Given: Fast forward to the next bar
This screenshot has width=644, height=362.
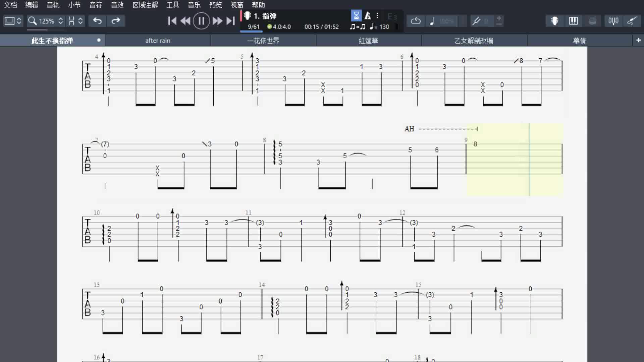Looking at the screenshot, I should tap(217, 21).
